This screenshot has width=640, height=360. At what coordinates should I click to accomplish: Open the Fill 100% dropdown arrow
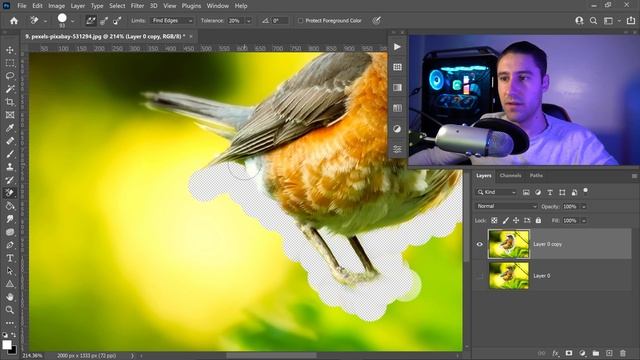click(x=584, y=220)
